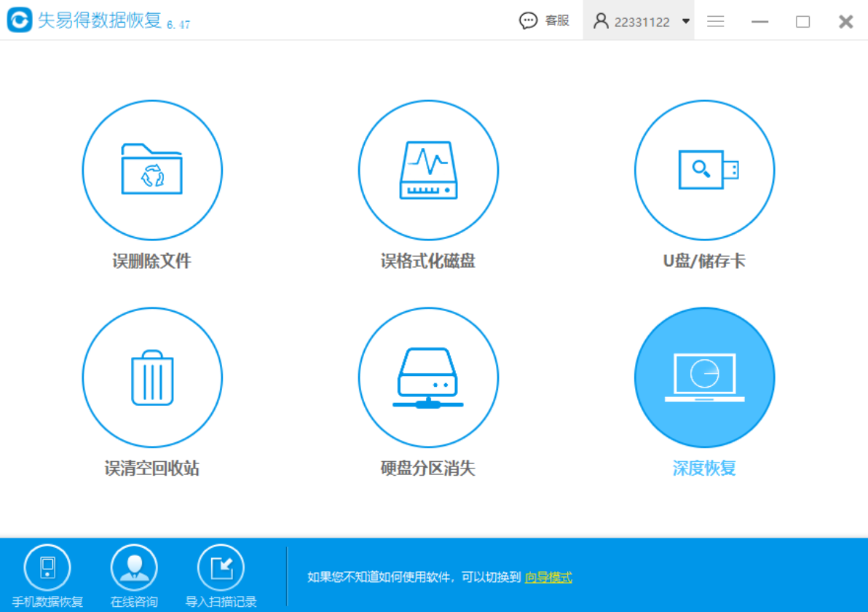Start 深度恢复 deep recovery

704,377
